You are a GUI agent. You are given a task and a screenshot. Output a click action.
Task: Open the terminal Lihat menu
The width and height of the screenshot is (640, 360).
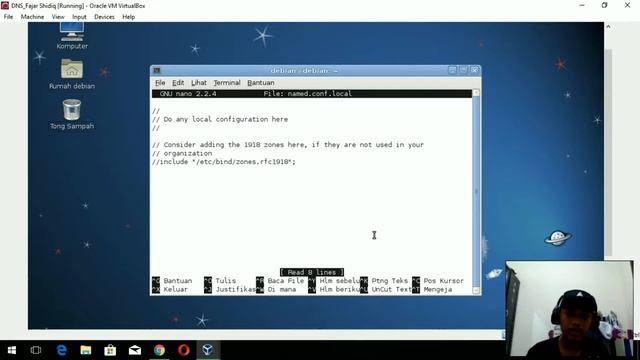[199, 82]
